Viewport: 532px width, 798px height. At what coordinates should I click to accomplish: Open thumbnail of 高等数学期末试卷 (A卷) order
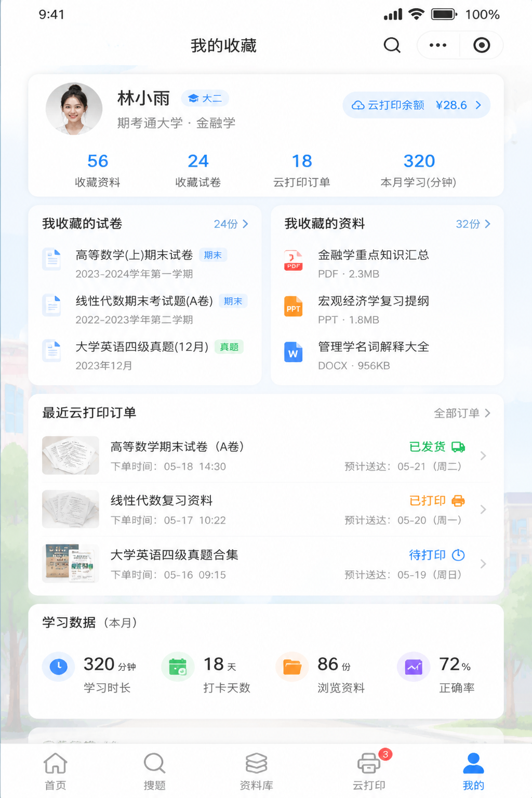click(71, 456)
